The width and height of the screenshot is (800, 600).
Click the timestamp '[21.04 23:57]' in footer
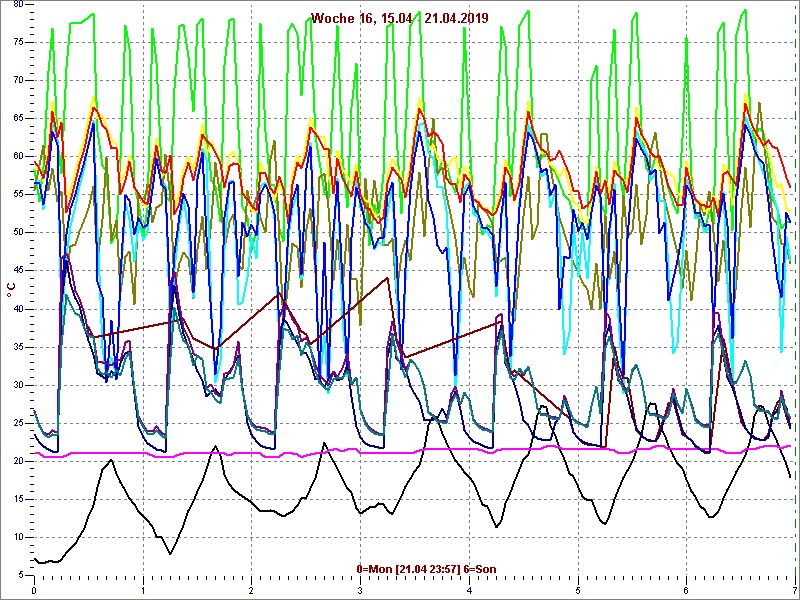(428, 569)
